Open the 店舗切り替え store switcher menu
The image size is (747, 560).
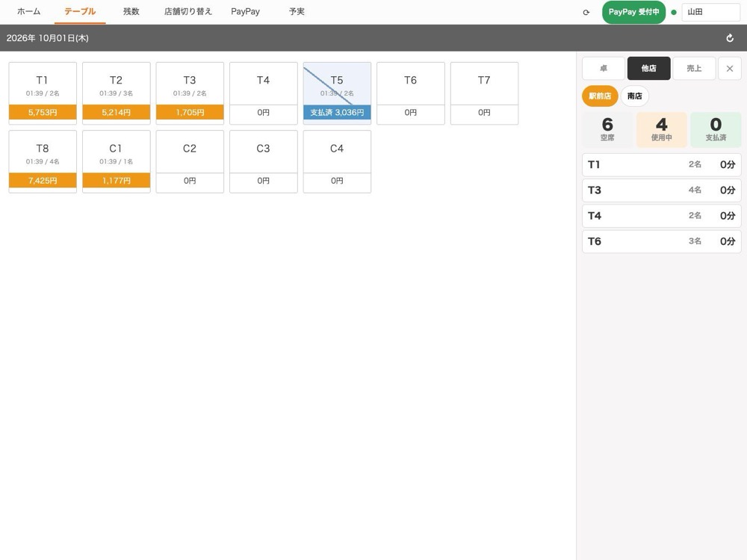click(x=187, y=11)
